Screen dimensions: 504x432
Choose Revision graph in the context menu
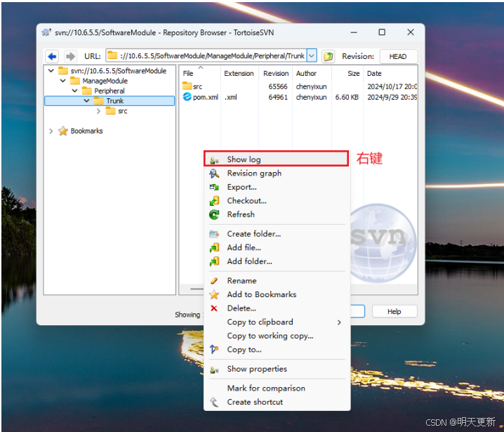point(277,174)
